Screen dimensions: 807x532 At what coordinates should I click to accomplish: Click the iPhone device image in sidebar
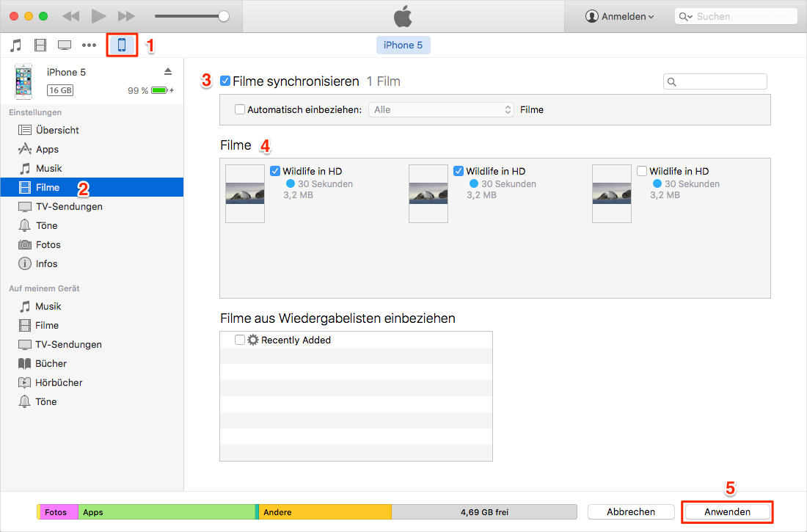(x=23, y=81)
